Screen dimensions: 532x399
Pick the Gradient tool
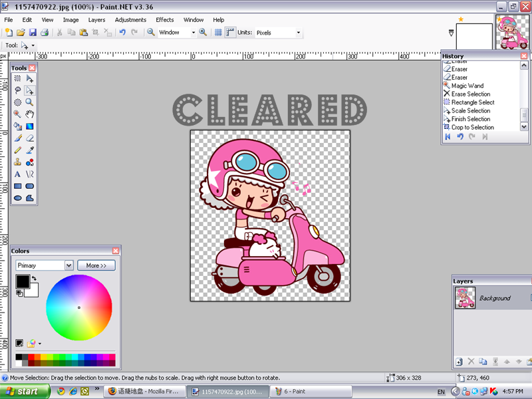click(30, 126)
